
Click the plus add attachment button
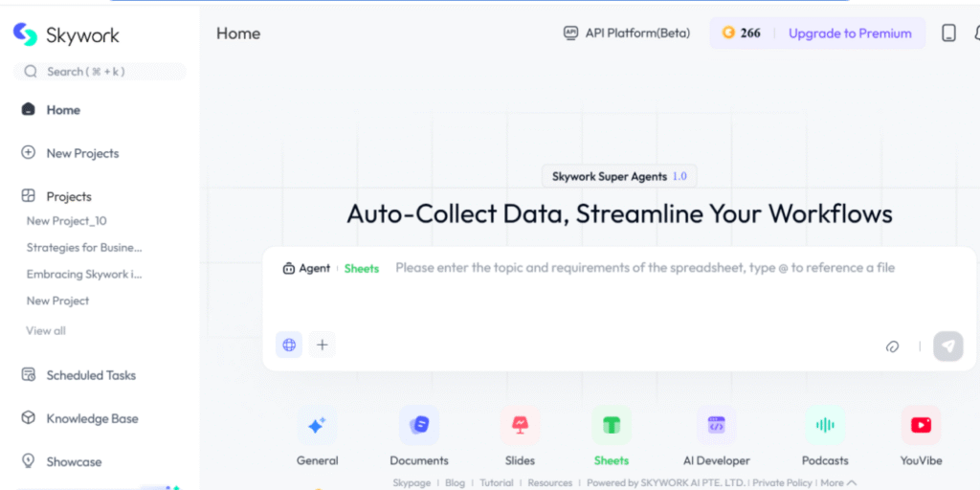point(323,345)
